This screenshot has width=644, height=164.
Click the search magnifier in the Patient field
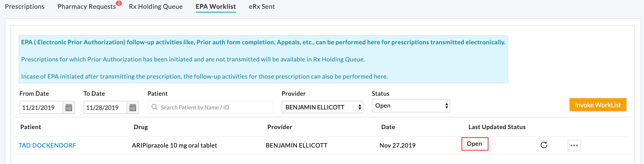click(154, 107)
